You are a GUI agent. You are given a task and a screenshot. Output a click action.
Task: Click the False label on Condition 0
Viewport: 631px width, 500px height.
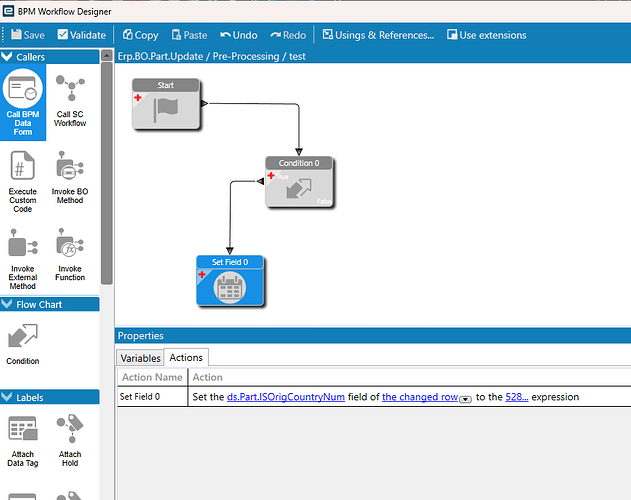(324, 201)
